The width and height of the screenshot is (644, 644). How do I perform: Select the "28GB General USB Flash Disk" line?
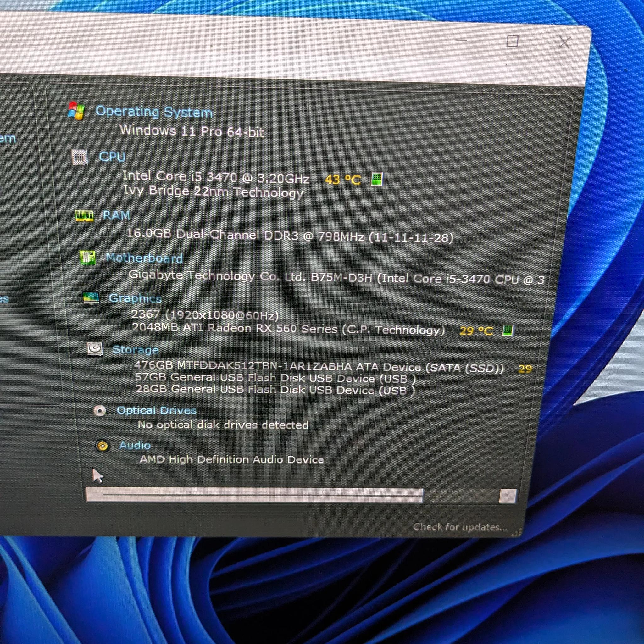pos(276,390)
